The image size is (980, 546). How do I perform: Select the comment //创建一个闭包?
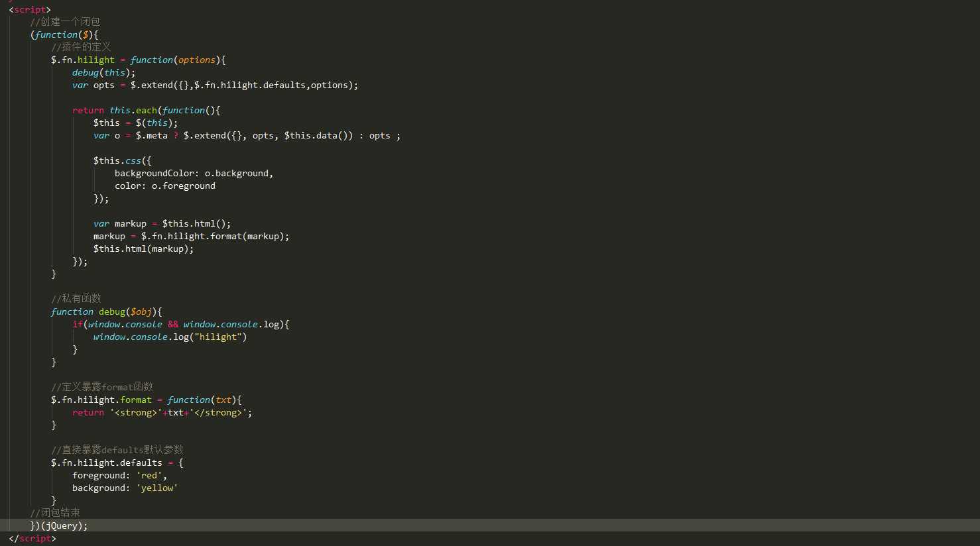(x=65, y=22)
